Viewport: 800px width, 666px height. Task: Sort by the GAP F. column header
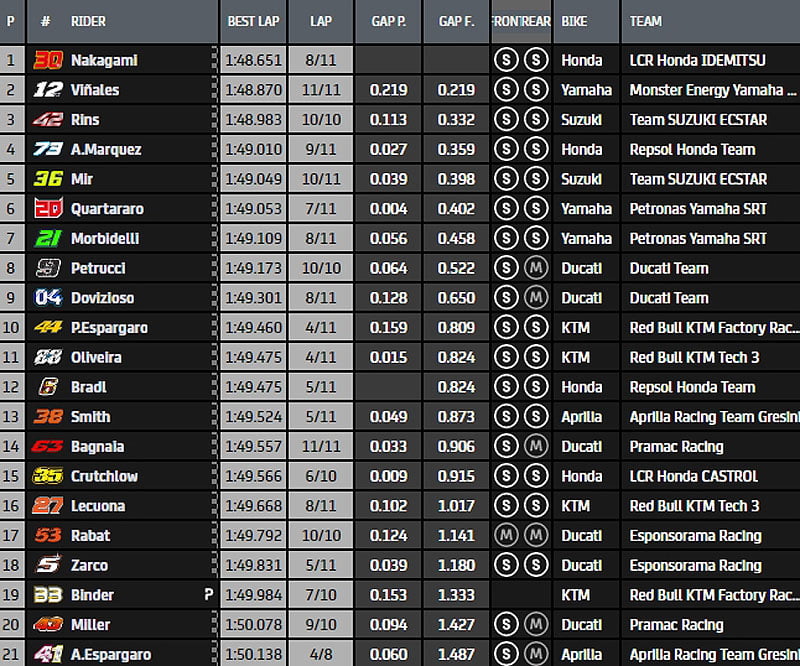(456, 21)
